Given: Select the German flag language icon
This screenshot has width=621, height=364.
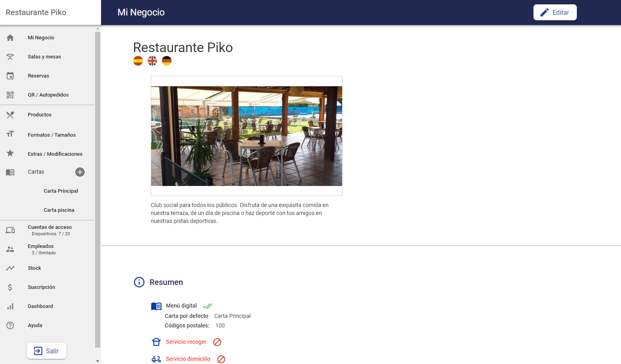Looking at the screenshot, I should click(x=167, y=61).
